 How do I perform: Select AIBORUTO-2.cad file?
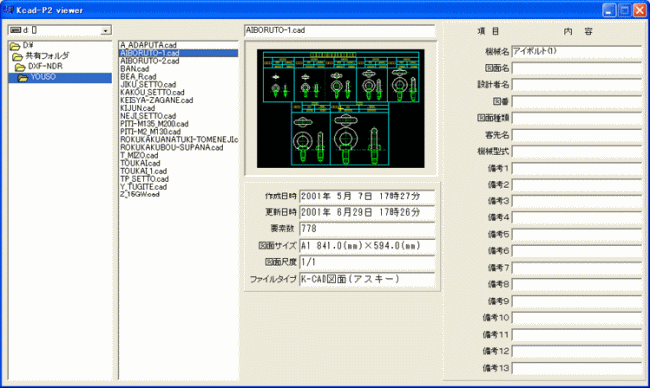(150, 61)
